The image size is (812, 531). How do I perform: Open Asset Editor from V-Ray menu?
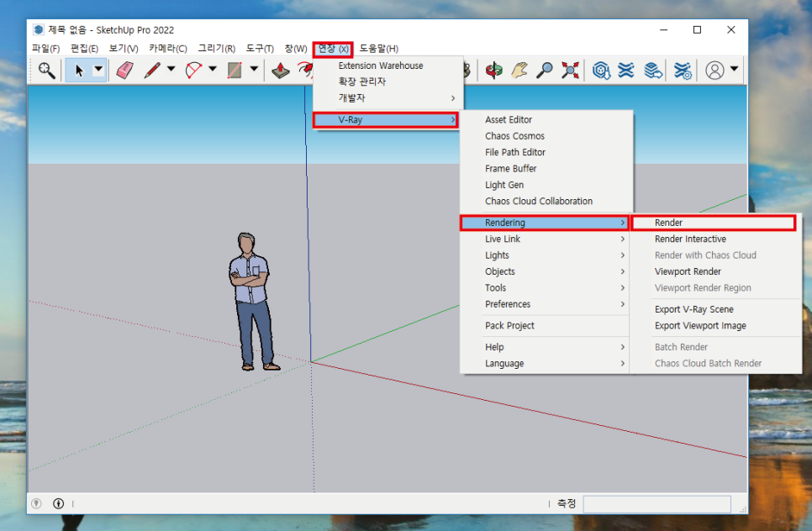[x=546, y=119]
